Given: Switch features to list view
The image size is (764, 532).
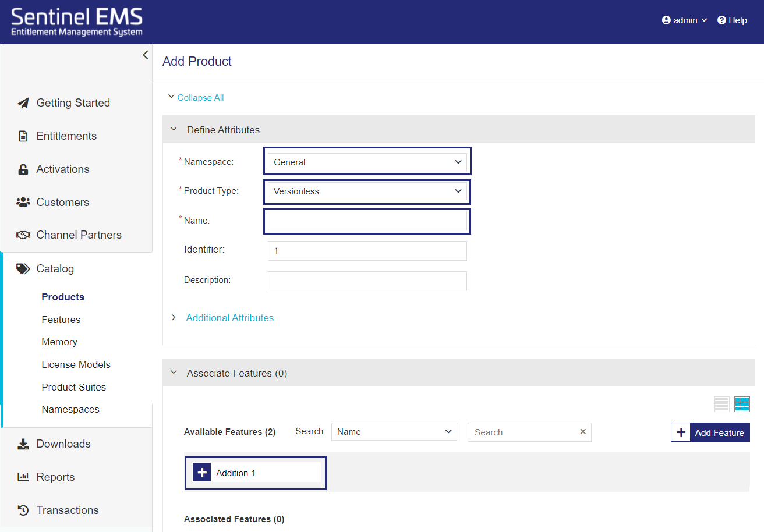Looking at the screenshot, I should coord(721,404).
